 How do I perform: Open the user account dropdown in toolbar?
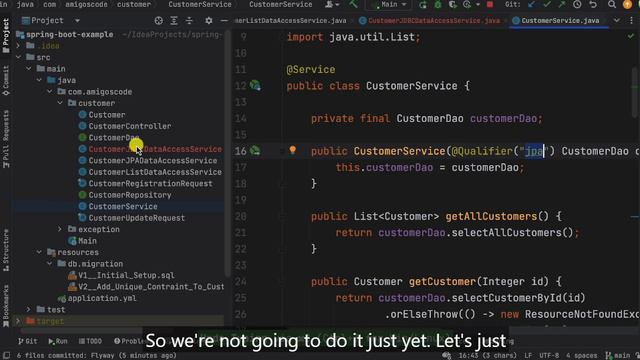(332, 4)
